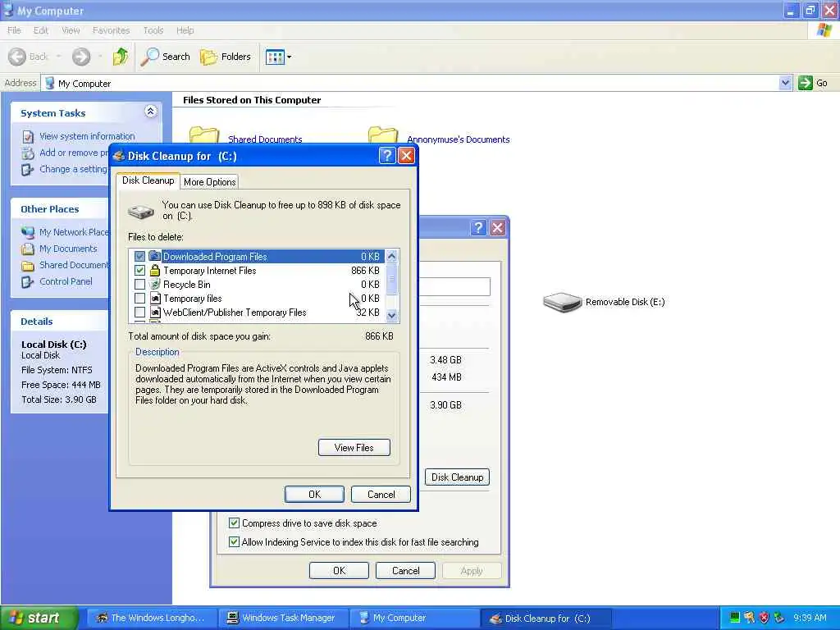The width and height of the screenshot is (840, 630).
Task: Open the Shared Documents folder icon
Action: coord(204,135)
